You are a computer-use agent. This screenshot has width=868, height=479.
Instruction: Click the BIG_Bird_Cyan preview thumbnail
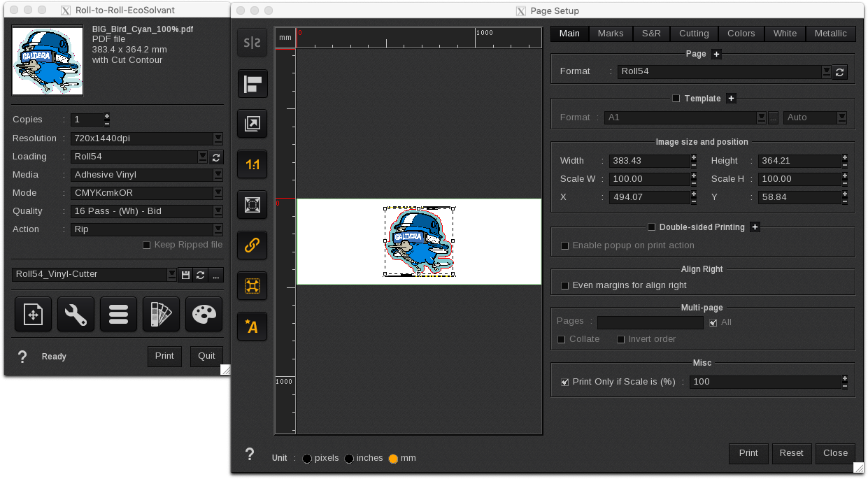point(47,60)
